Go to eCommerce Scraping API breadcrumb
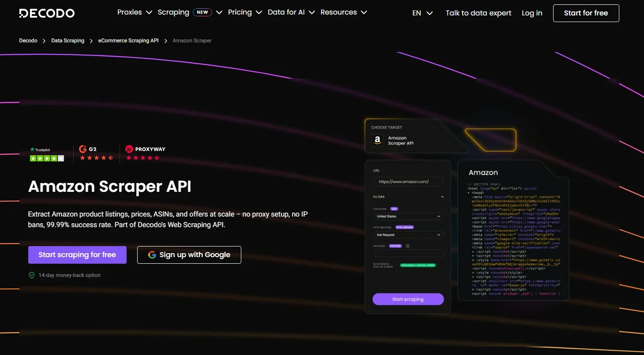This screenshot has height=355, width=644. pos(128,41)
